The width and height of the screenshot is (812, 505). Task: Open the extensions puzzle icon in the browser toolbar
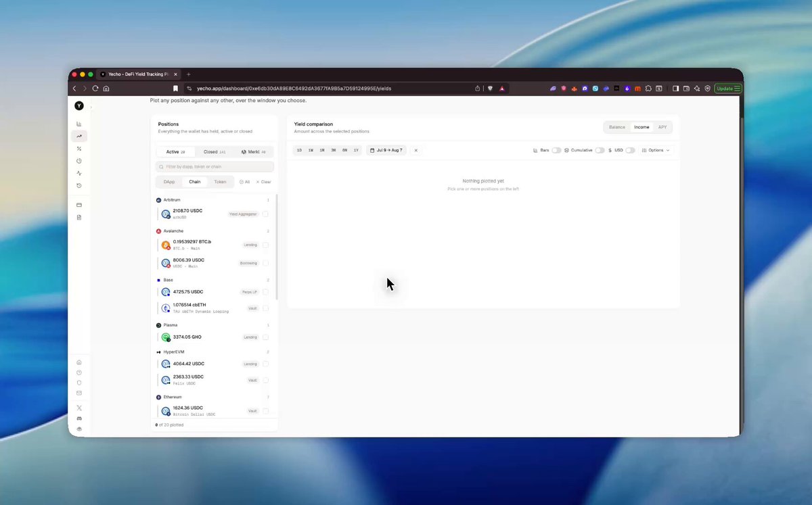648,89
